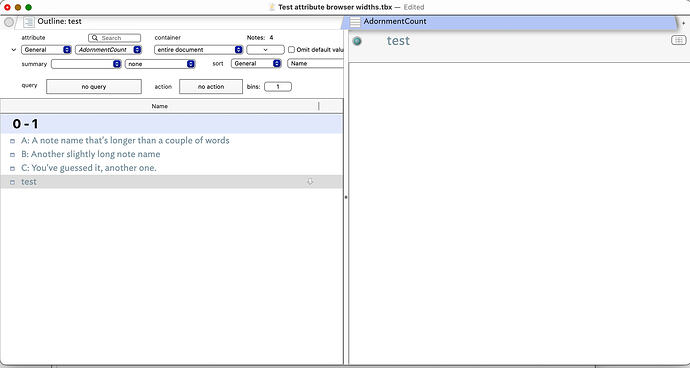Add a new tab with plus button
Image resolution: width=690 pixels, height=368 pixels.
click(683, 22)
